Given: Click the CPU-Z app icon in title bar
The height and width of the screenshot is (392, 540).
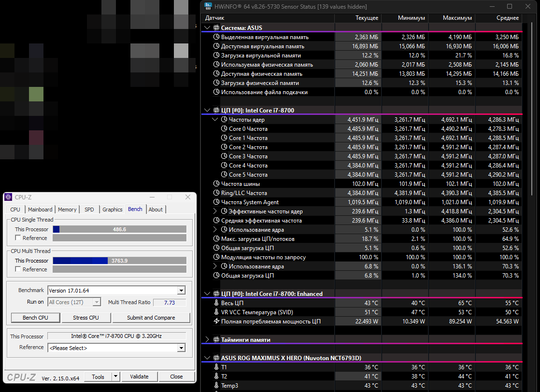Looking at the screenshot, I should click(x=9, y=197).
